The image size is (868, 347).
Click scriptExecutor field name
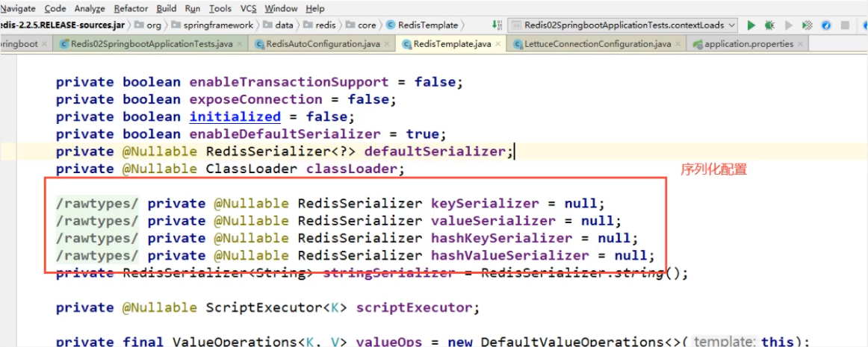click(415, 307)
